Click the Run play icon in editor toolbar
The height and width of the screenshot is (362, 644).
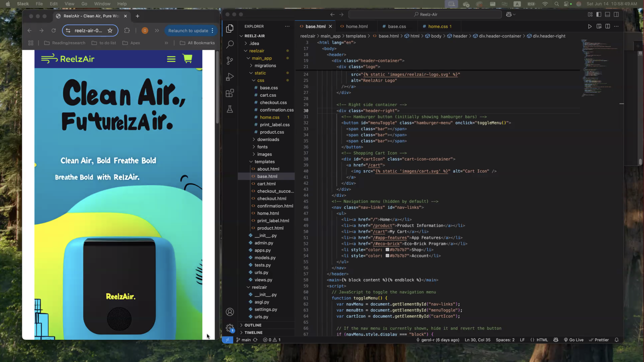pos(590,26)
